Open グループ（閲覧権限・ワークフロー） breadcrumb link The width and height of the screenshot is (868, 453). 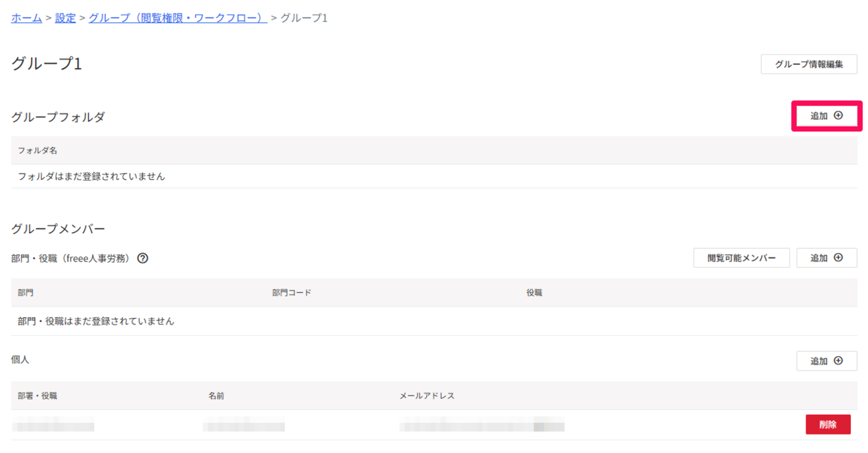click(178, 18)
